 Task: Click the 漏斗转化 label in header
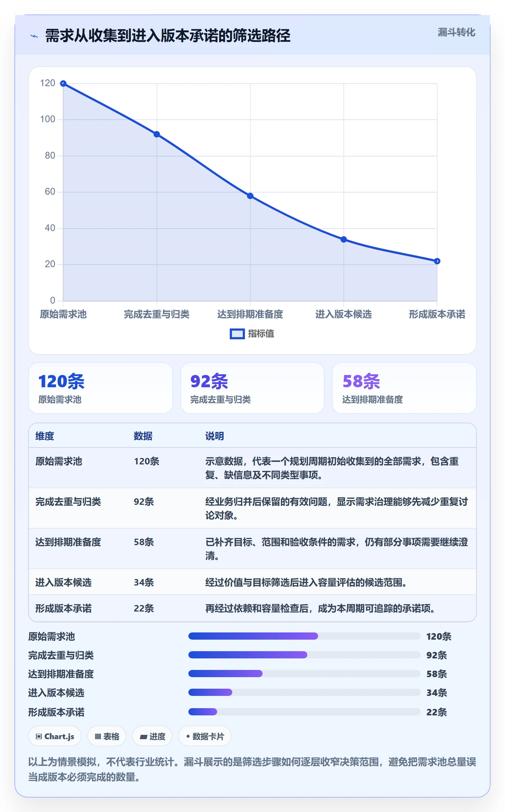pyautogui.click(x=456, y=32)
